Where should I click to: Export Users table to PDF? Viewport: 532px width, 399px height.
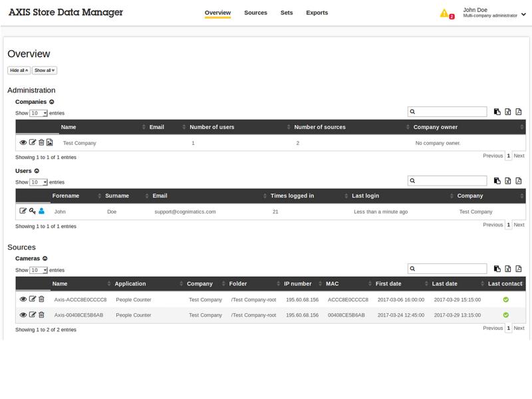[x=519, y=181]
